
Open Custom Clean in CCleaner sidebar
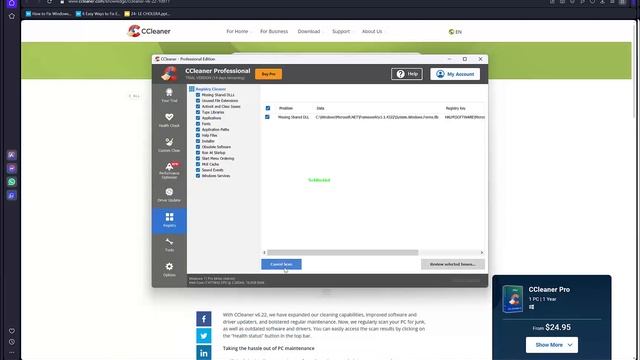169,145
